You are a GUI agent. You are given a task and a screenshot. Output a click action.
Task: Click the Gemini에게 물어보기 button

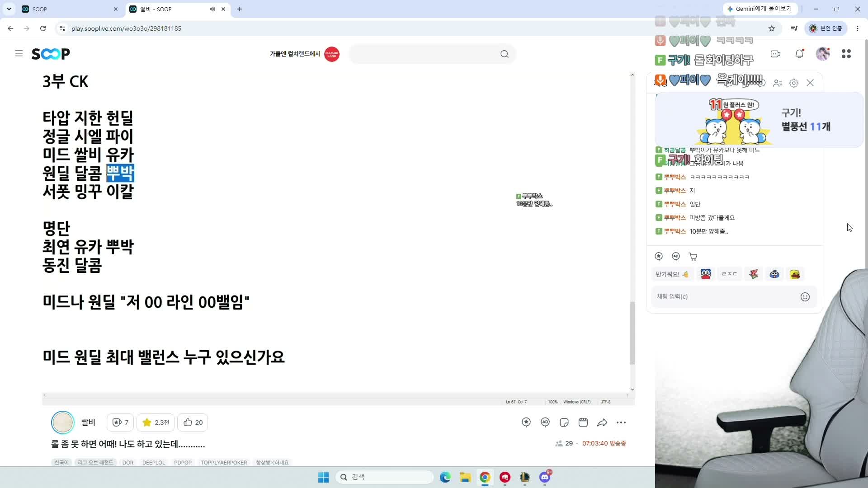click(x=760, y=9)
